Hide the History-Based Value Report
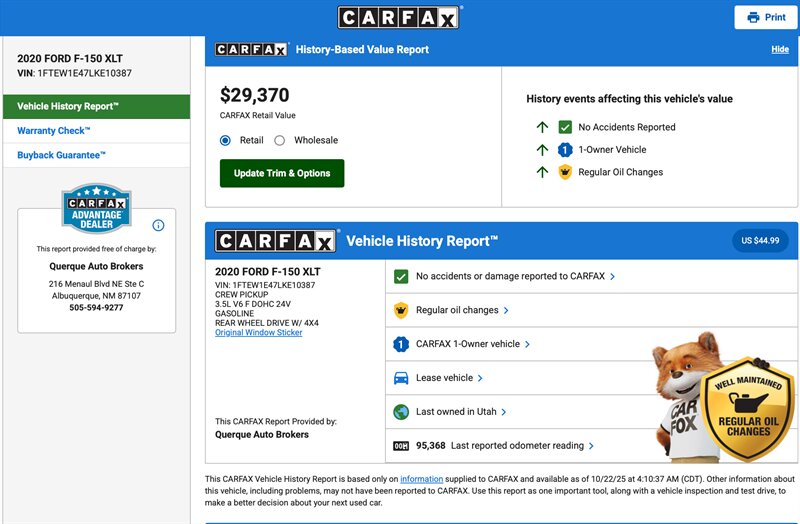The width and height of the screenshot is (800, 524). (780, 49)
